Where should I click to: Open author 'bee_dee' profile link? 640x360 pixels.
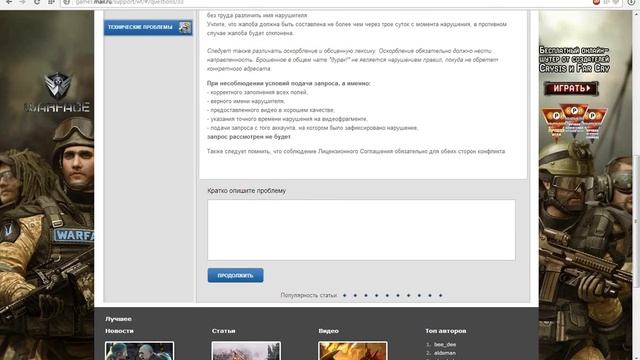click(445, 344)
